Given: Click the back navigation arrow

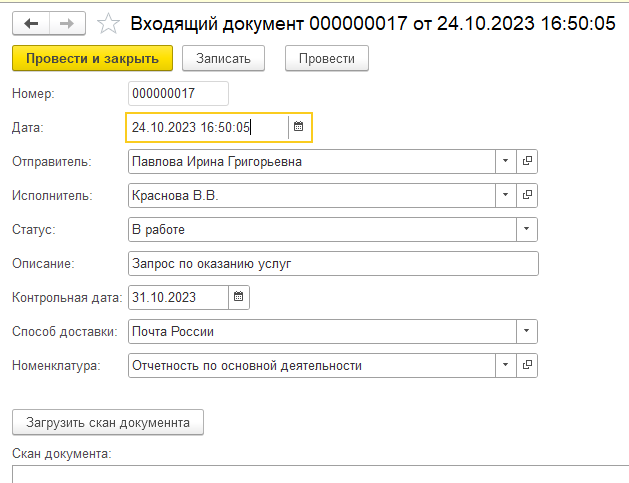Looking at the screenshot, I should pyautogui.click(x=30, y=23).
